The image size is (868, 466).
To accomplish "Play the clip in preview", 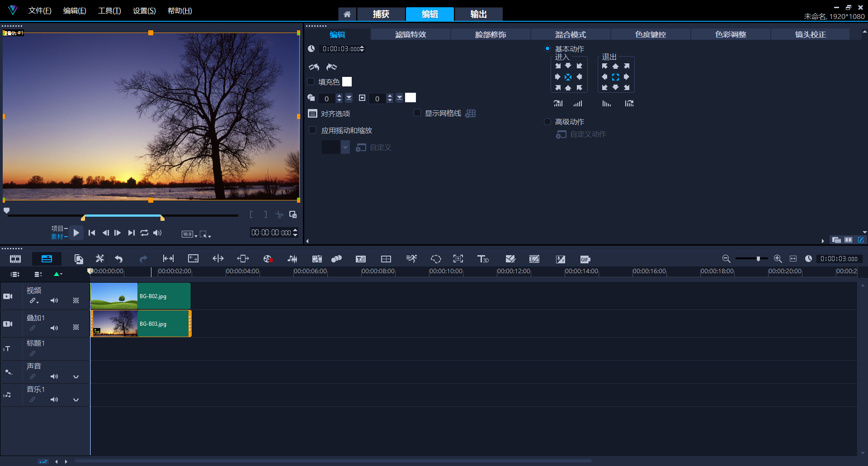I will [76, 233].
